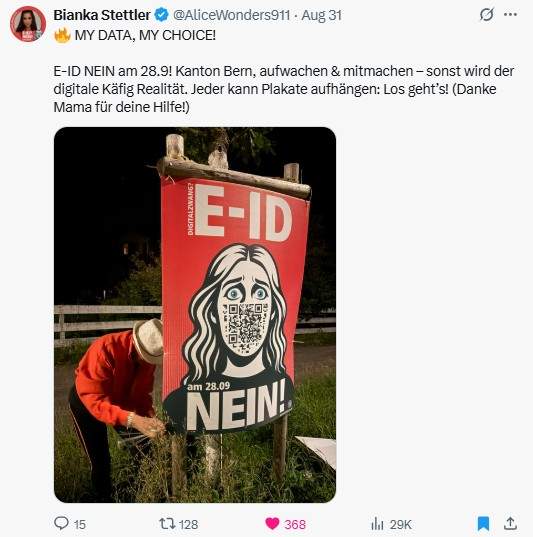533x537 pixels.
Task: Click the like count 368
Action: click(295, 524)
